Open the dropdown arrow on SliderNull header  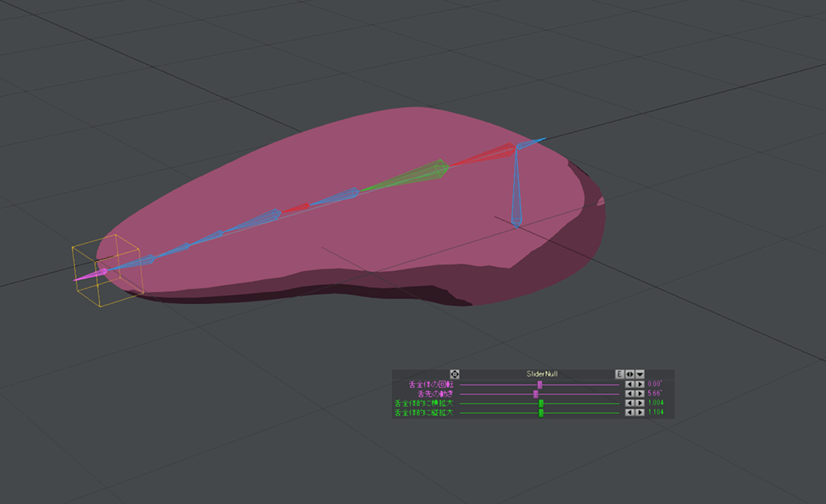(x=640, y=374)
